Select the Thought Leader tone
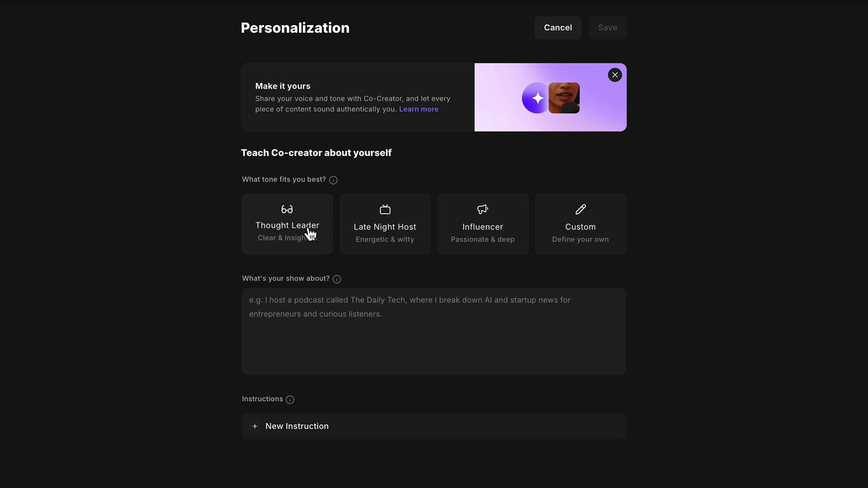Screen dimensions: 868x488 287,224
